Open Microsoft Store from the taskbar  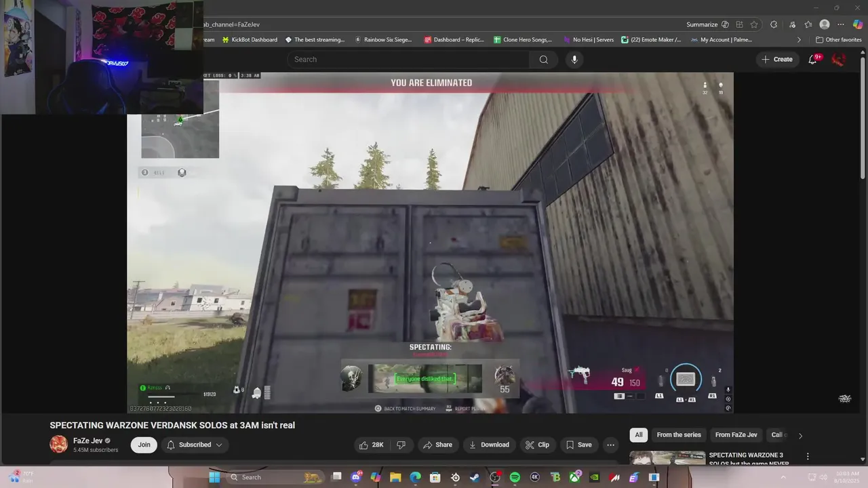(435, 477)
